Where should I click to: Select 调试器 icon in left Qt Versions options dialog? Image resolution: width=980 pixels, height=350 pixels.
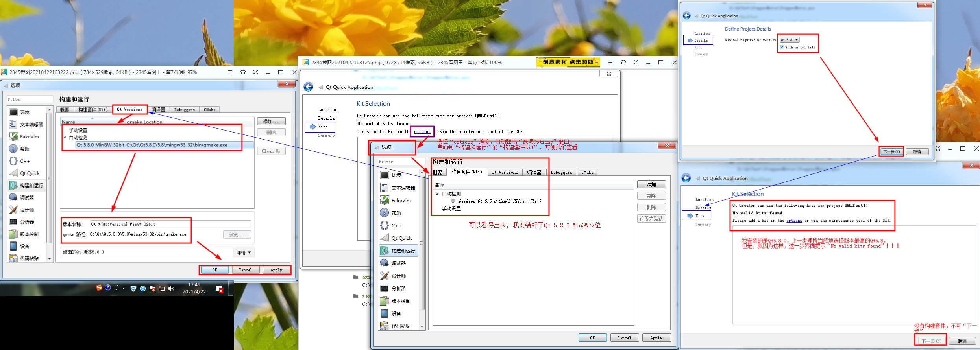pos(13,197)
